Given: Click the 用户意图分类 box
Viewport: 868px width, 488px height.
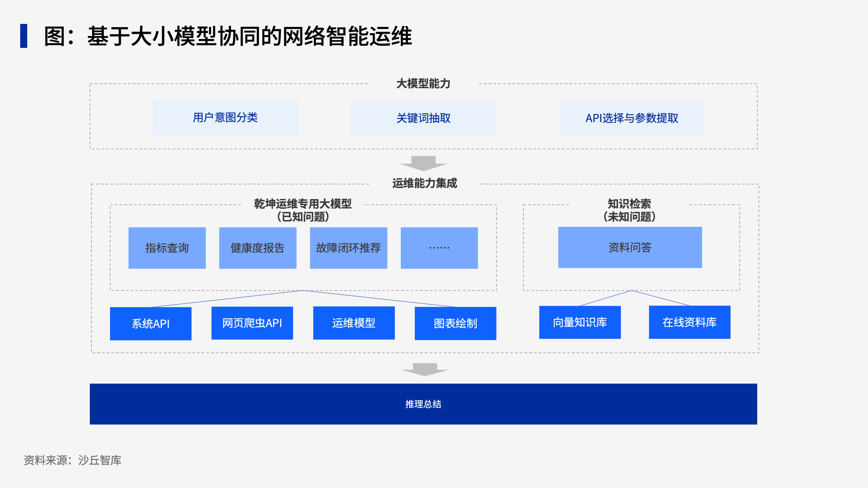Looking at the screenshot, I should 225,118.
